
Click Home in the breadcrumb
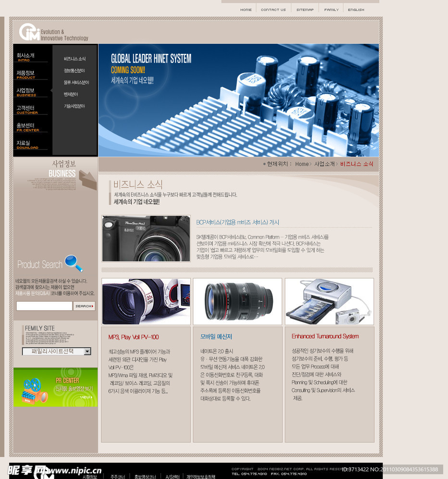[302, 164]
